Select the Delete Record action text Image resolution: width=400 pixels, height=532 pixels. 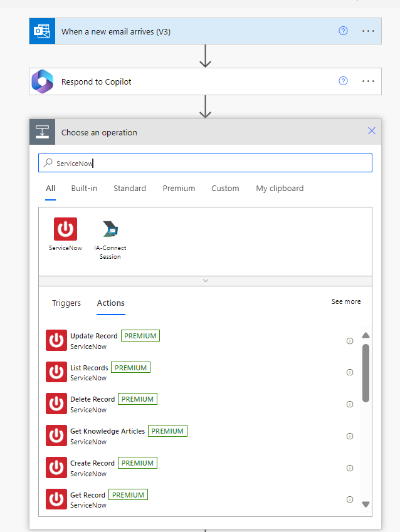coord(92,399)
